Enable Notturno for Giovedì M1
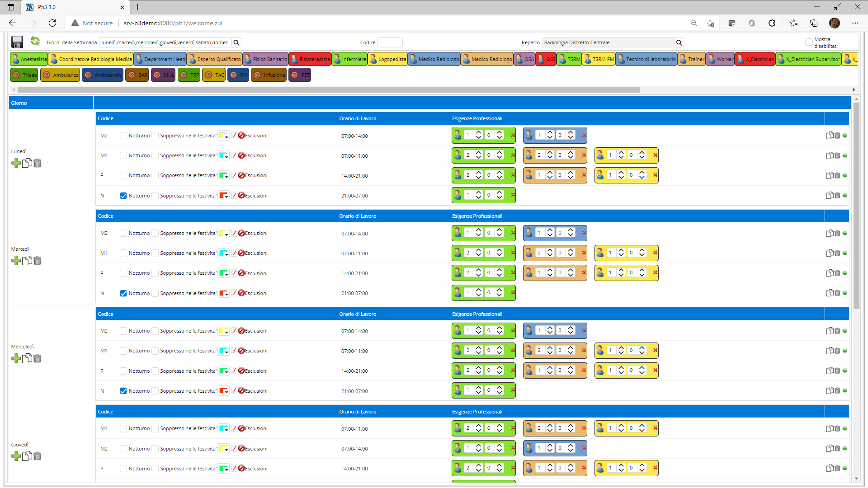This screenshot has width=868, height=488. [123, 428]
